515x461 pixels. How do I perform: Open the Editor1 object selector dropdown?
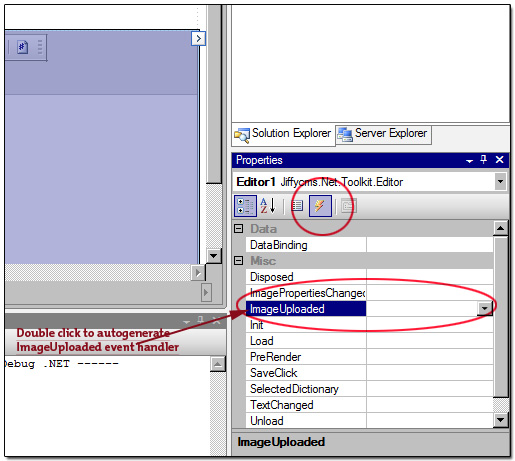click(x=500, y=182)
